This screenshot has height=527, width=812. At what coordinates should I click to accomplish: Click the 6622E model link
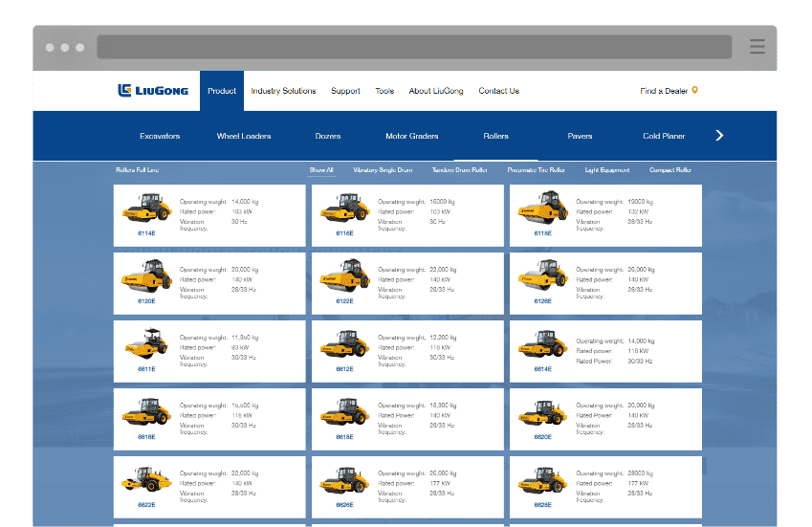tap(146, 505)
